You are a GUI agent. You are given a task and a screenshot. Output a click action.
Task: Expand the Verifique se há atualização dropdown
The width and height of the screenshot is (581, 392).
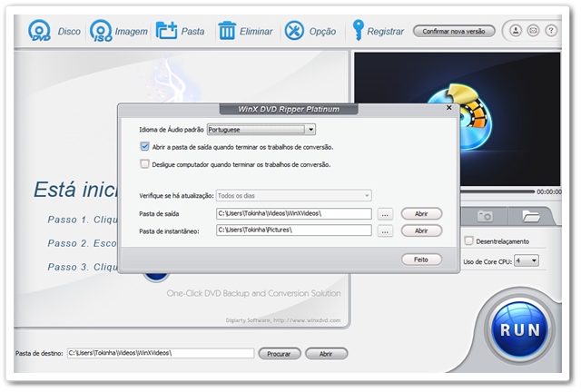click(294, 195)
